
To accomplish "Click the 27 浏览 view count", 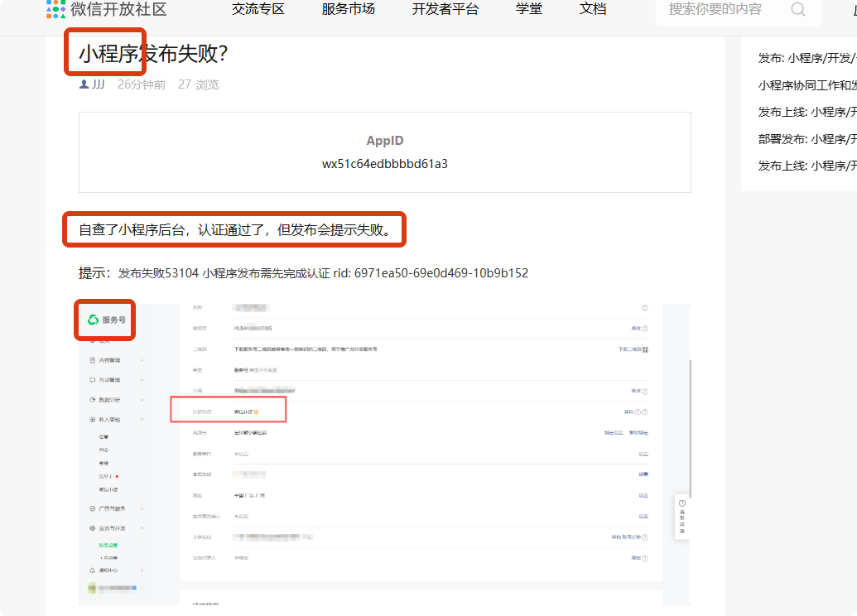I will pos(199,84).
